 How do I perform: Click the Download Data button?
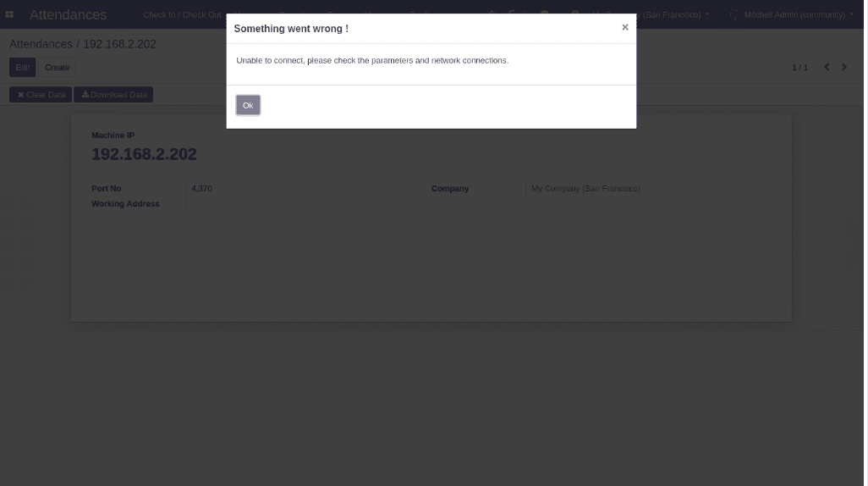[113, 95]
